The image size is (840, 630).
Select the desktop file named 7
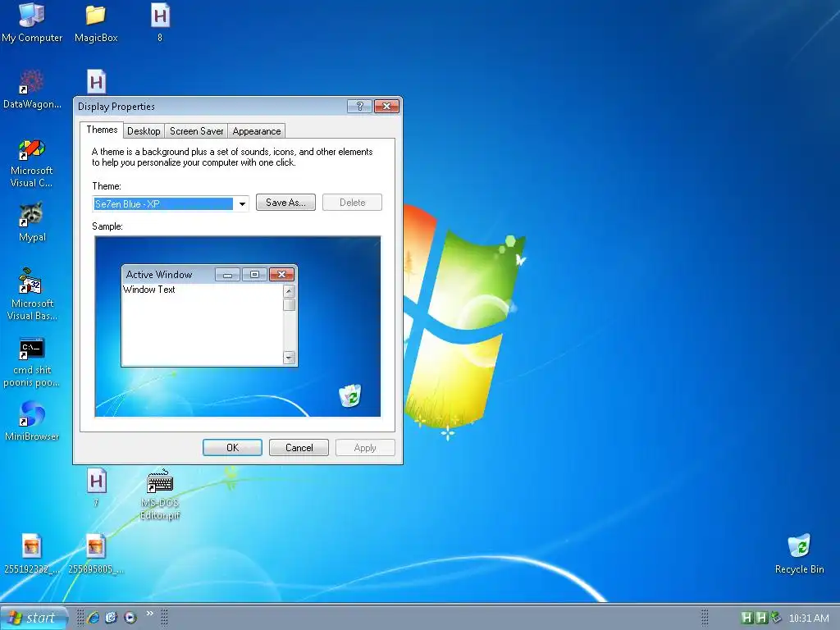click(x=97, y=486)
